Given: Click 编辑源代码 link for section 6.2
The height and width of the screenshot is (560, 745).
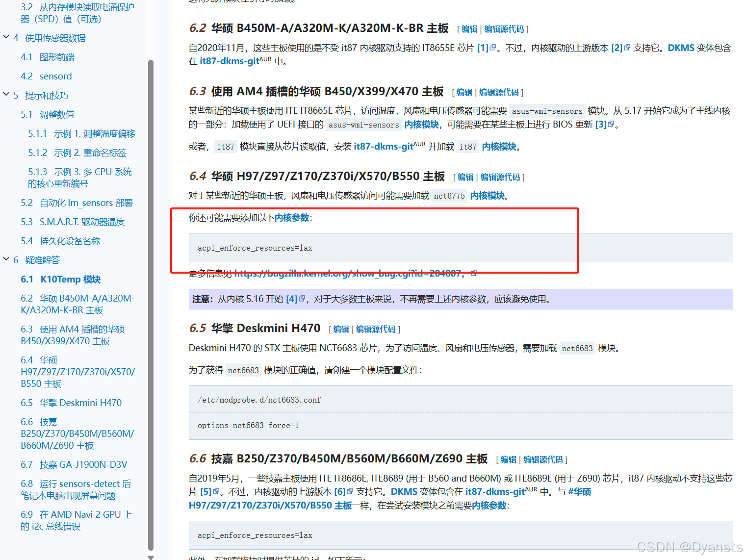Looking at the screenshot, I should point(504,29).
